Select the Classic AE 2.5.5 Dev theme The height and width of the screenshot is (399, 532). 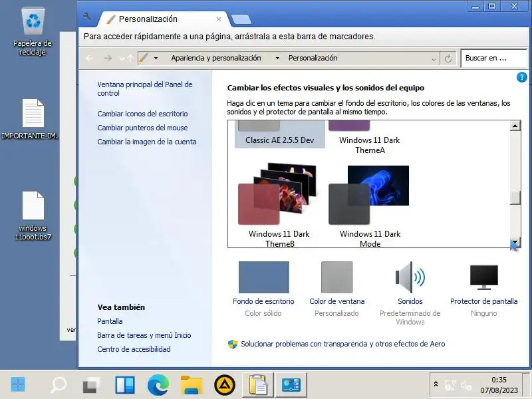pos(280,134)
